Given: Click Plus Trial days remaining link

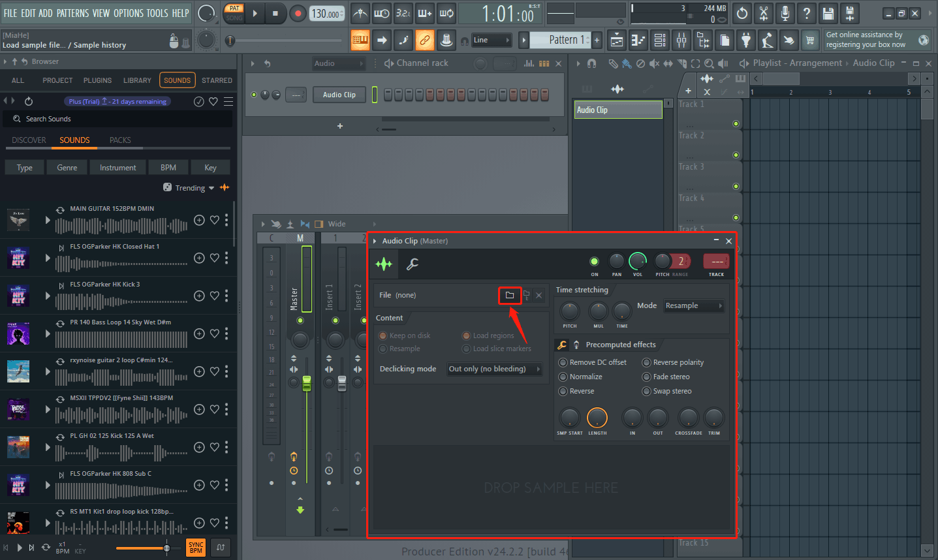Looking at the screenshot, I should tap(117, 102).
